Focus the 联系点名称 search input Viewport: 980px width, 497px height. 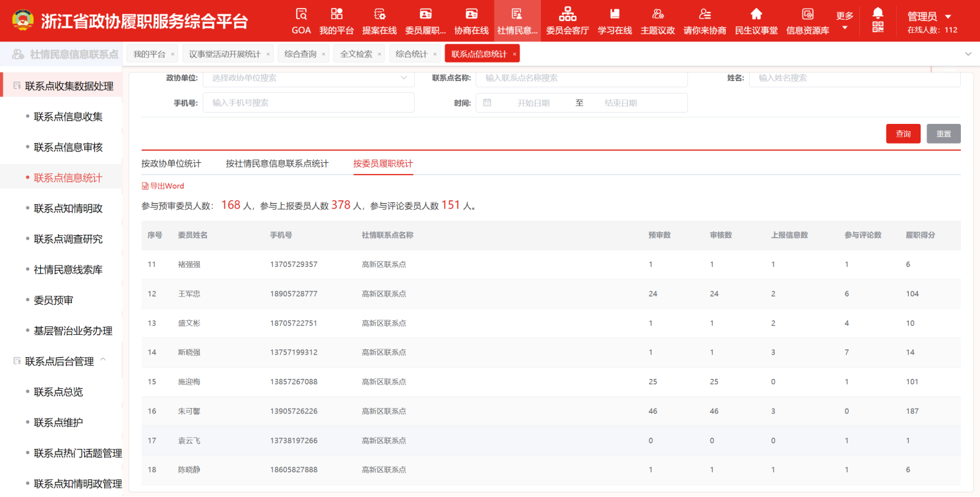582,78
